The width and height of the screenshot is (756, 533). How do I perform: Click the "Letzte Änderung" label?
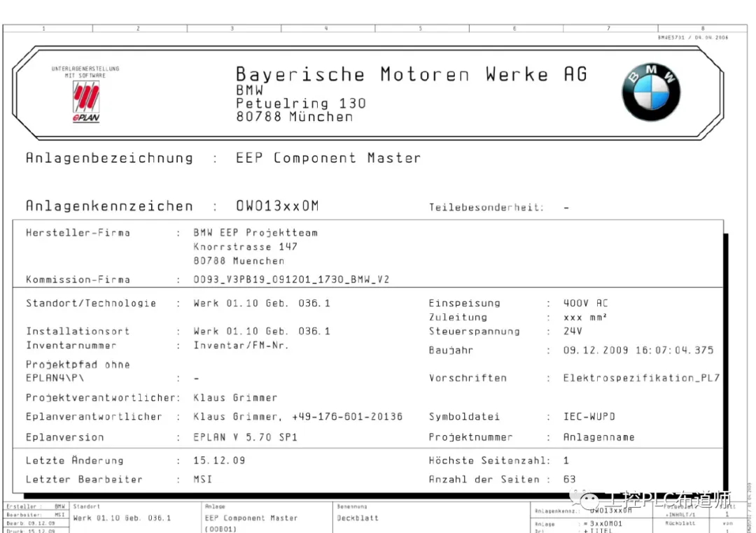(75, 460)
